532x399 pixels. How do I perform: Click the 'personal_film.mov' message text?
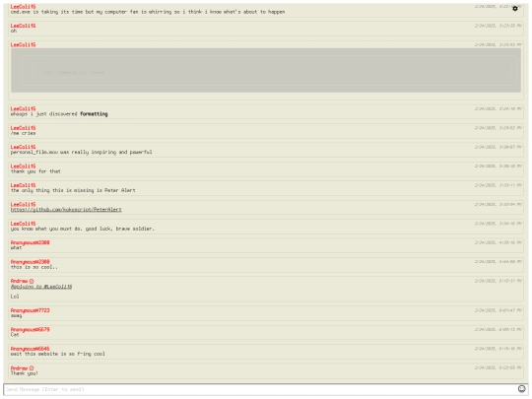pyautogui.click(x=81, y=152)
